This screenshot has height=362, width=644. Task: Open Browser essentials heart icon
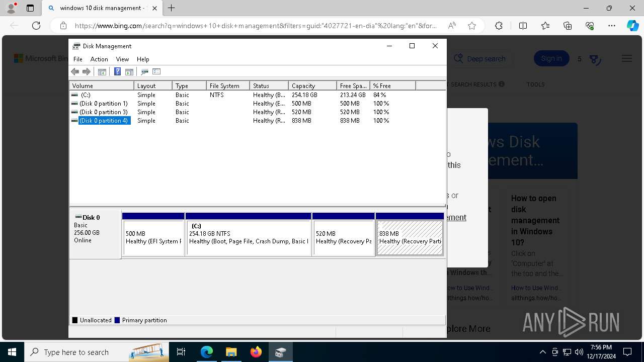click(590, 26)
